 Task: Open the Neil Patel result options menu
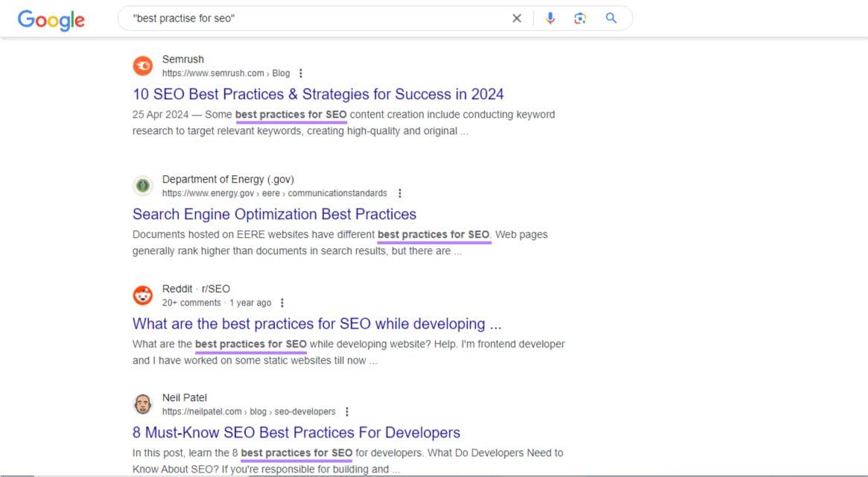click(347, 411)
